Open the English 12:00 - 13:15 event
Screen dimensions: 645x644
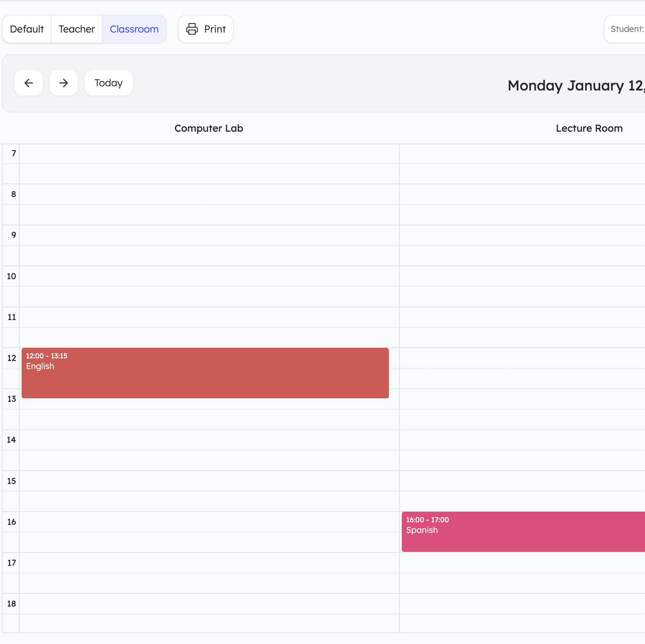pyautogui.click(x=205, y=373)
